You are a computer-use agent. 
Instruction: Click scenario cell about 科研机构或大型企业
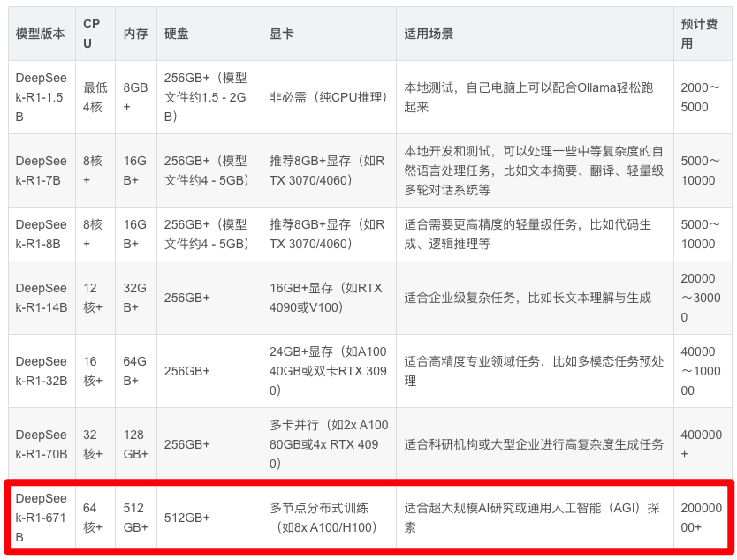pyautogui.click(x=535, y=444)
